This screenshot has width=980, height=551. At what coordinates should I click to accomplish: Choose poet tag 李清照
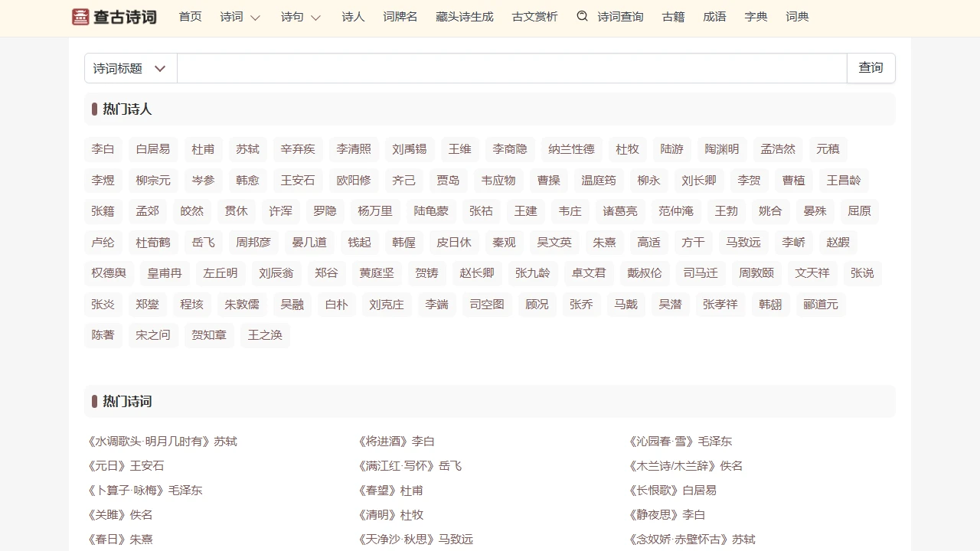click(354, 149)
